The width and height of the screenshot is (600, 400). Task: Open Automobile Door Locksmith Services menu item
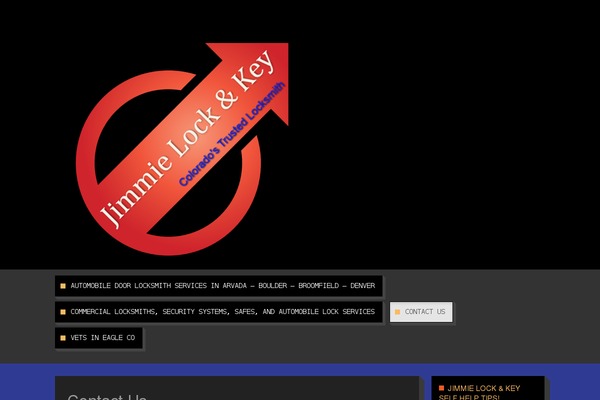218,286
